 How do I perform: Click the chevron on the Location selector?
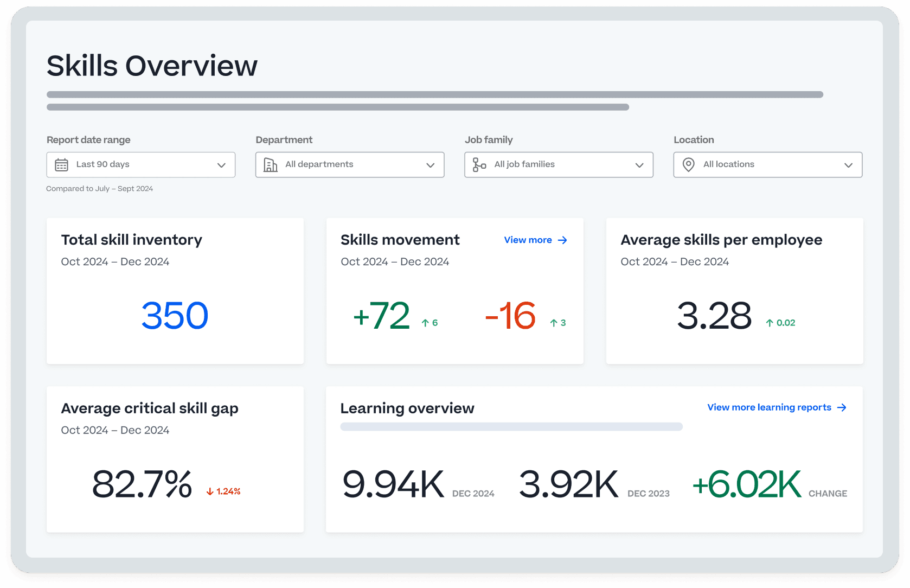point(849,164)
